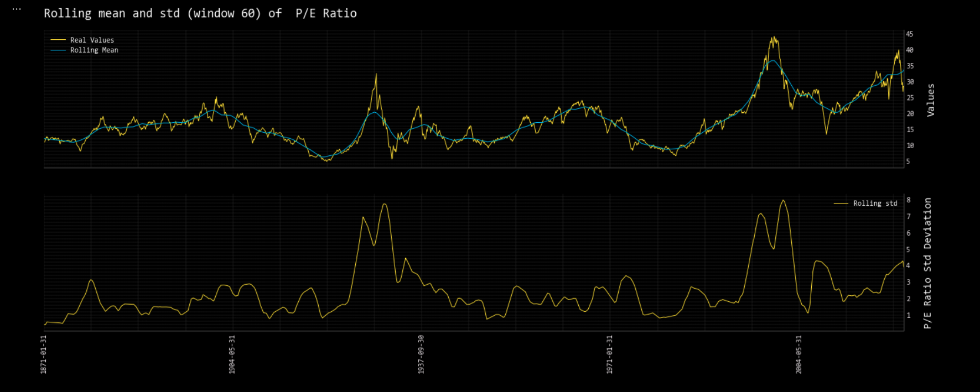
Task: Open the three-dot cell options menu
Action: pos(17,9)
